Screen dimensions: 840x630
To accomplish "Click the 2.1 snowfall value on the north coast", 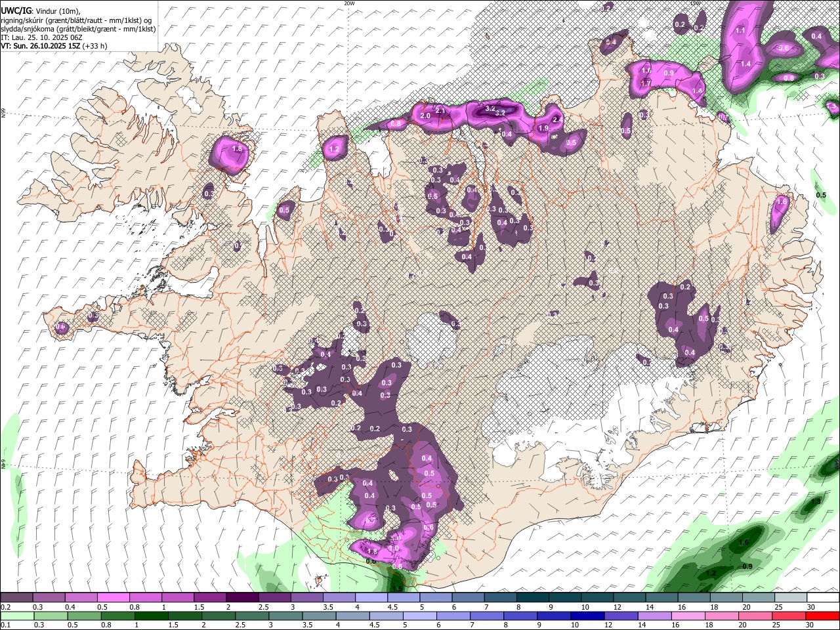I will click(x=440, y=111).
